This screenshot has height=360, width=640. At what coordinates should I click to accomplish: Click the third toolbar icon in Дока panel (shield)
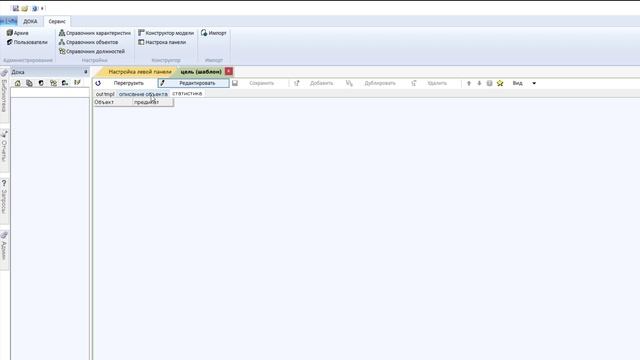(41, 83)
